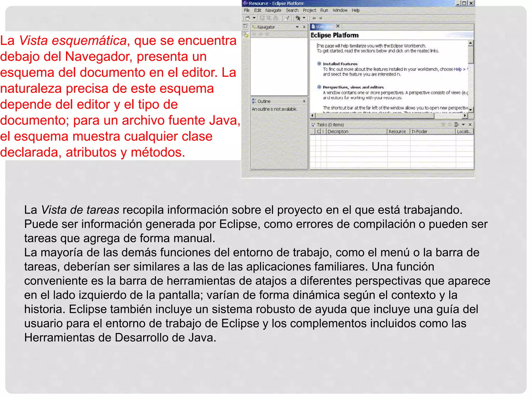Viewport: 532px width, 399px height.
Task: Maximize the Eclipse Platform window
Action: [x=464, y=3]
